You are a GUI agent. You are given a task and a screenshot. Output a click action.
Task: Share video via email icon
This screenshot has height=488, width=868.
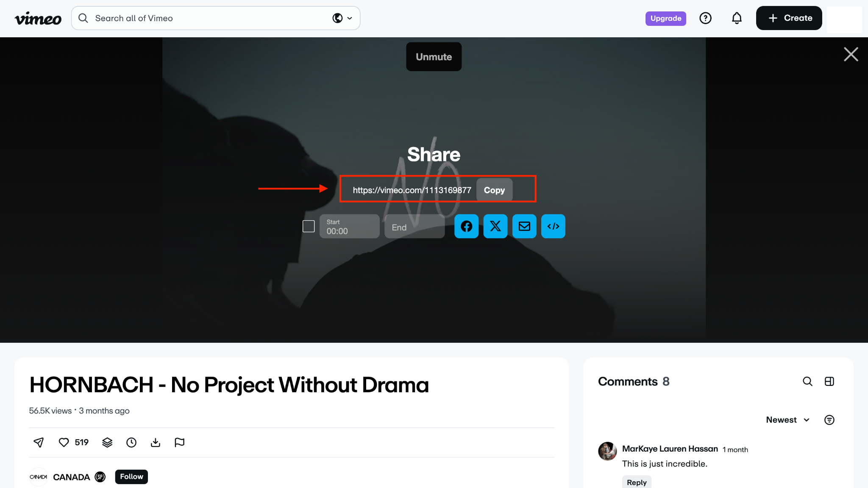click(x=524, y=226)
